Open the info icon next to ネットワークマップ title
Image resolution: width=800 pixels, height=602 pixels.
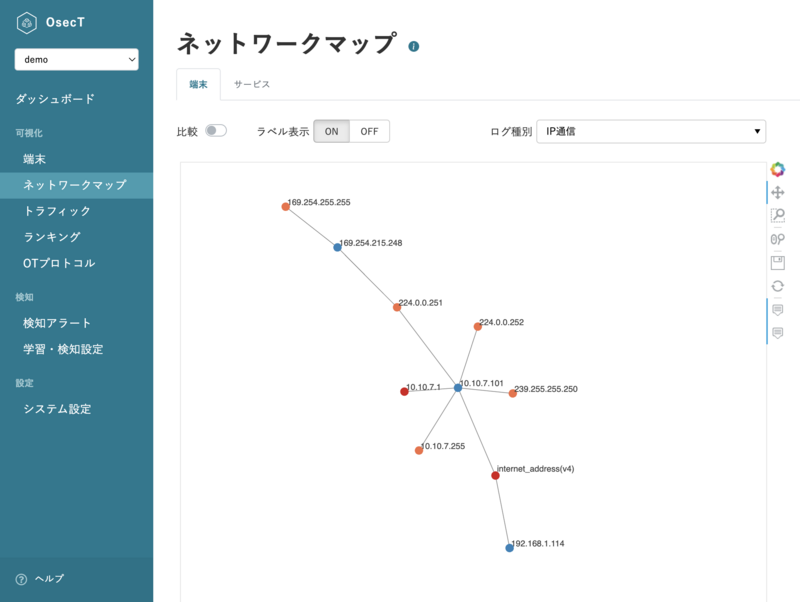coord(414,46)
